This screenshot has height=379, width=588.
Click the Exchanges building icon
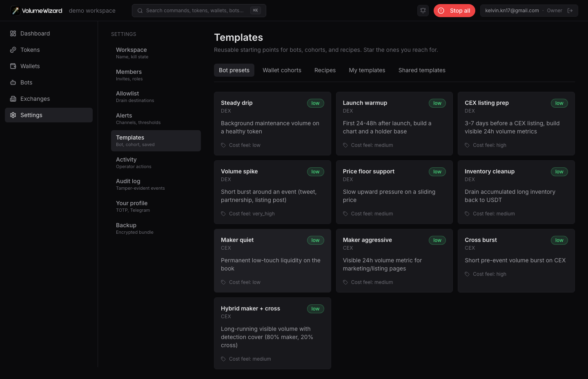(x=13, y=99)
